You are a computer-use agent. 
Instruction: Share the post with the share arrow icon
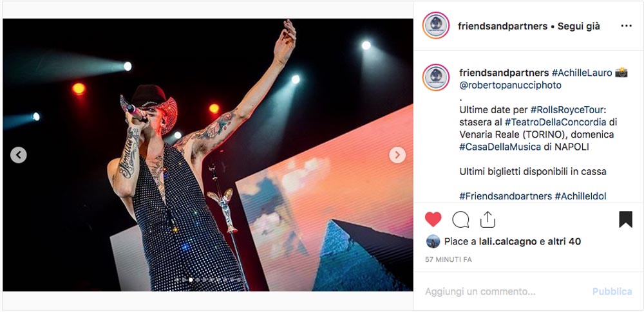(488, 219)
